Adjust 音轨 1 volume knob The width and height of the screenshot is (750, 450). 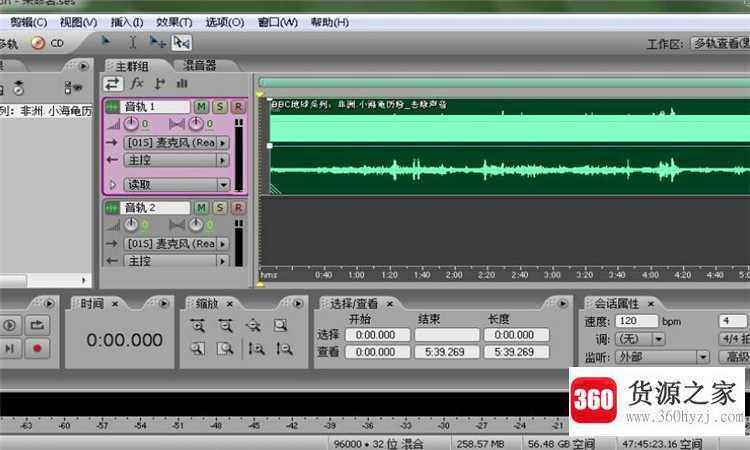tap(131, 124)
